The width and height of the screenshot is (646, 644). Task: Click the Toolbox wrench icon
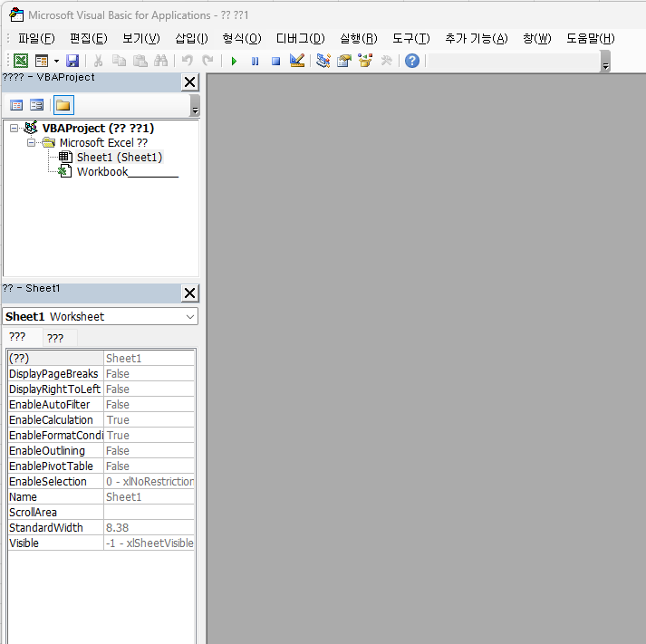[386, 61]
